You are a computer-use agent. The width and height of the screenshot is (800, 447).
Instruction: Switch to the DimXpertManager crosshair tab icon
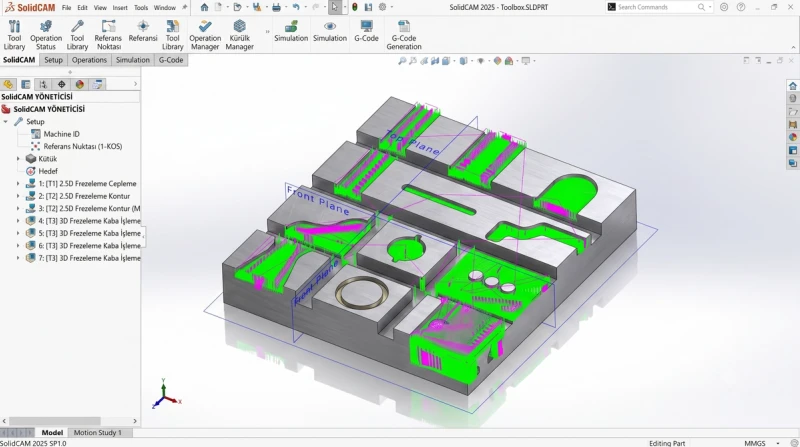tap(62, 84)
